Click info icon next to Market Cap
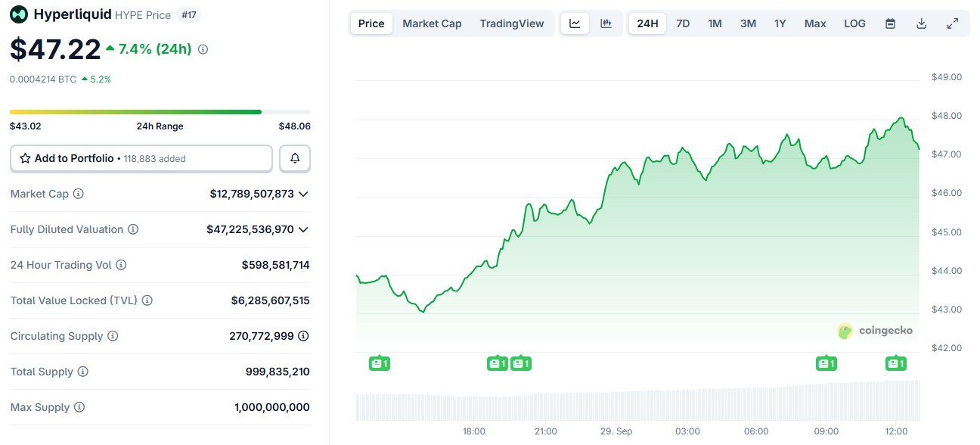980x445 pixels. click(x=78, y=194)
